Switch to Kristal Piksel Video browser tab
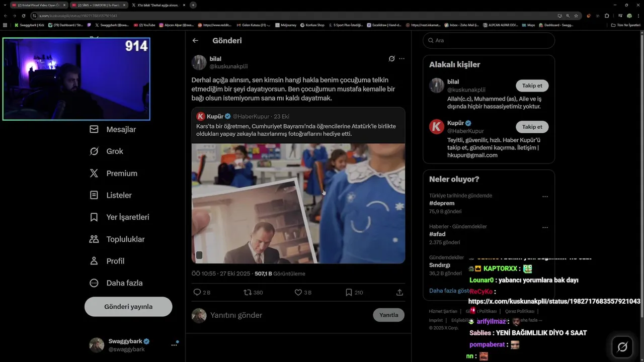Image resolution: width=644 pixels, height=362 pixels. pos(38,5)
